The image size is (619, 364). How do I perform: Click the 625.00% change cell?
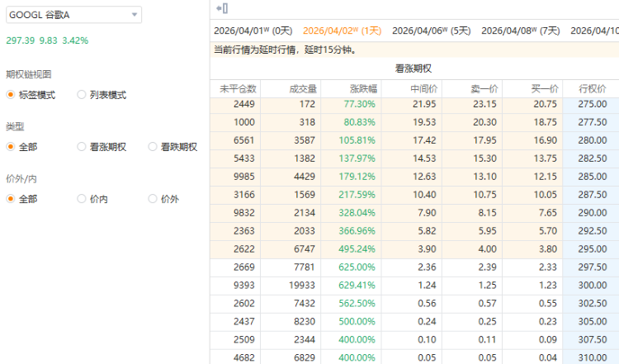point(357,267)
